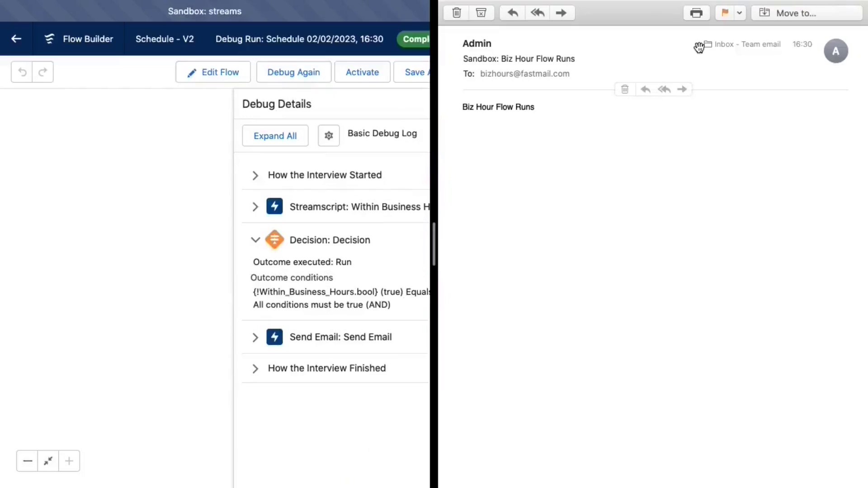Click the Debug Run: Schedule timestamp text

tap(299, 39)
